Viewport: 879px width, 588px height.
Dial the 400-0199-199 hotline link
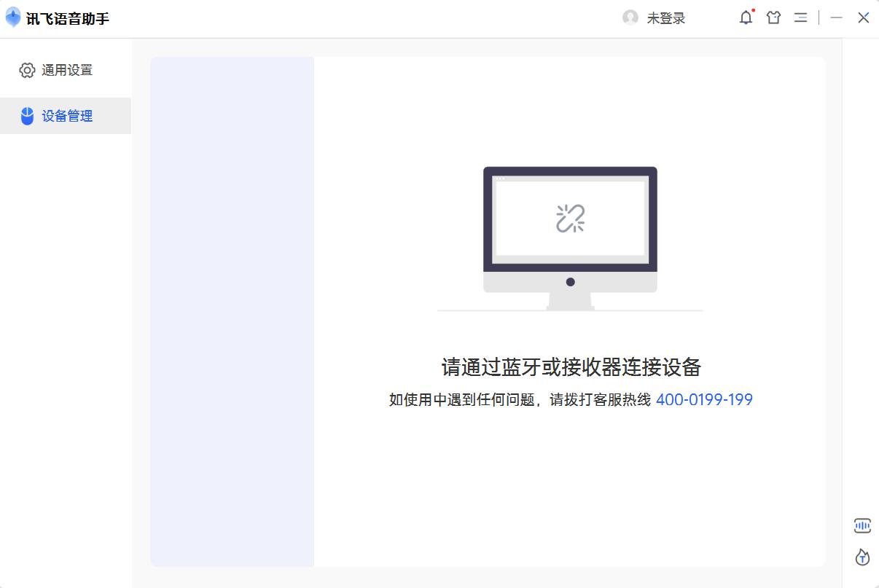[x=704, y=399]
